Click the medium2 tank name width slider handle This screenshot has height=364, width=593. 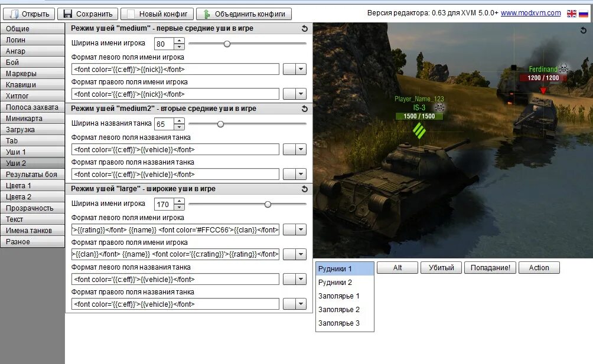click(x=220, y=124)
